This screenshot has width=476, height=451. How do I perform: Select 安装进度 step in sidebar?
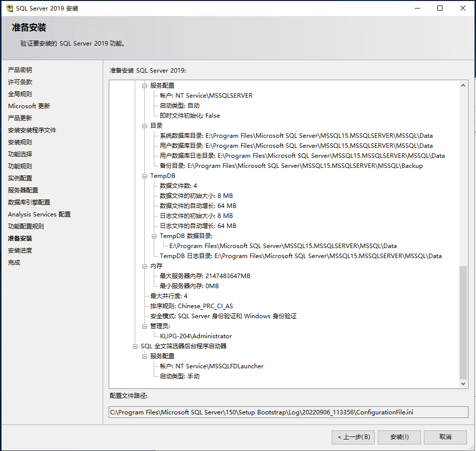(x=20, y=251)
